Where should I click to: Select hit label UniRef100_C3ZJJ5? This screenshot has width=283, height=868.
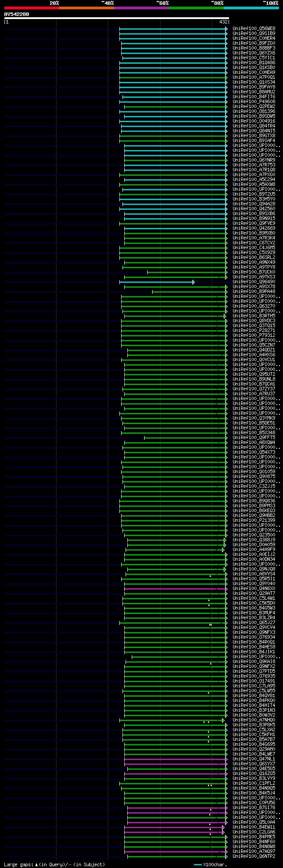click(x=254, y=486)
